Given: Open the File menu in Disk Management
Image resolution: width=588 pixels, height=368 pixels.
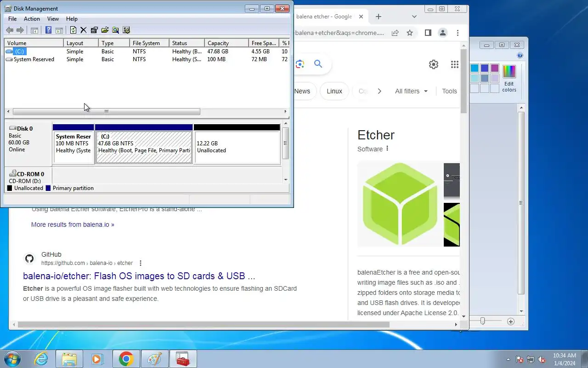Looking at the screenshot, I should [x=12, y=19].
